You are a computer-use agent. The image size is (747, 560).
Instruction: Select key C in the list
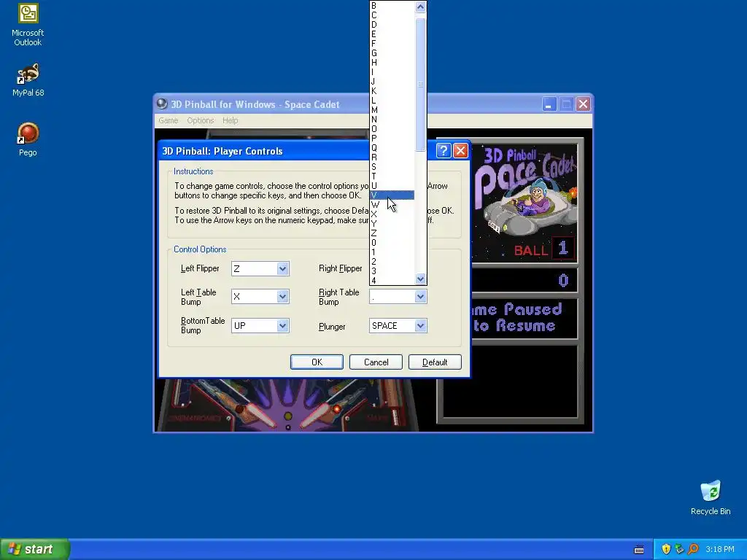tap(392, 15)
